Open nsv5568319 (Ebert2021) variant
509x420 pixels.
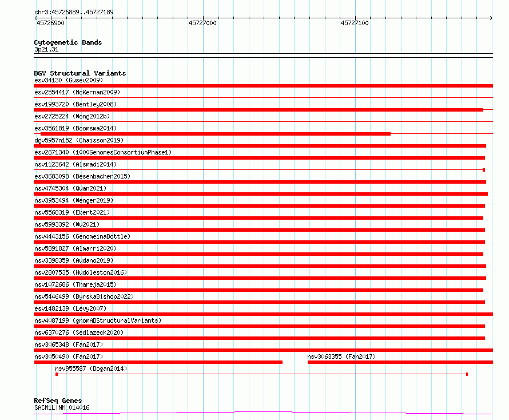[72, 212]
